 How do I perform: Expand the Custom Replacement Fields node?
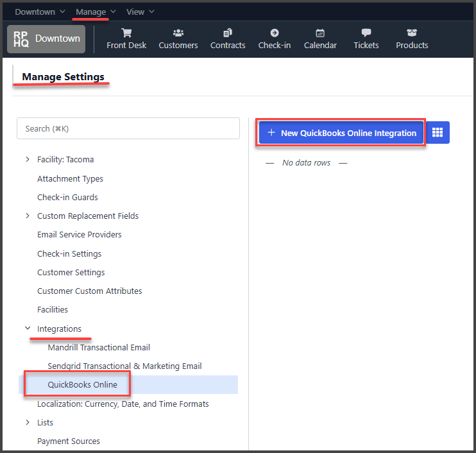pyautogui.click(x=27, y=216)
